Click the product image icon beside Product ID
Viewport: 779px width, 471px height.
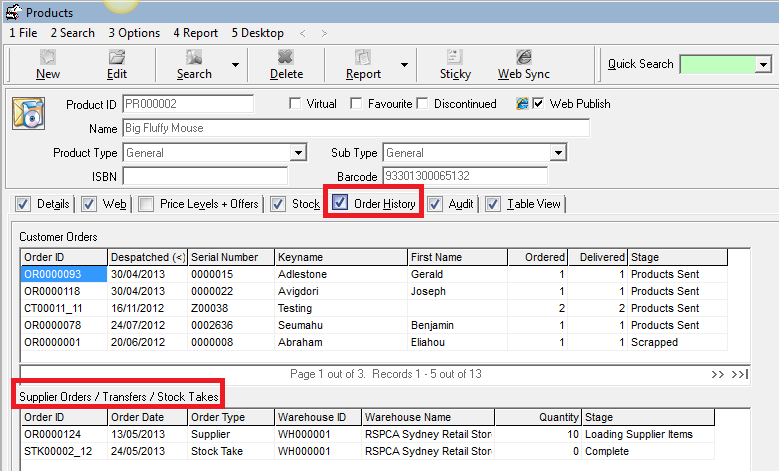click(28, 113)
